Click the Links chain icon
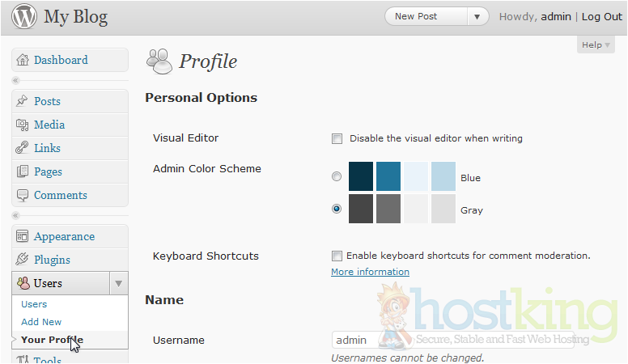Image resolution: width=628 pixels, height=364 pixels. [23, 149]
